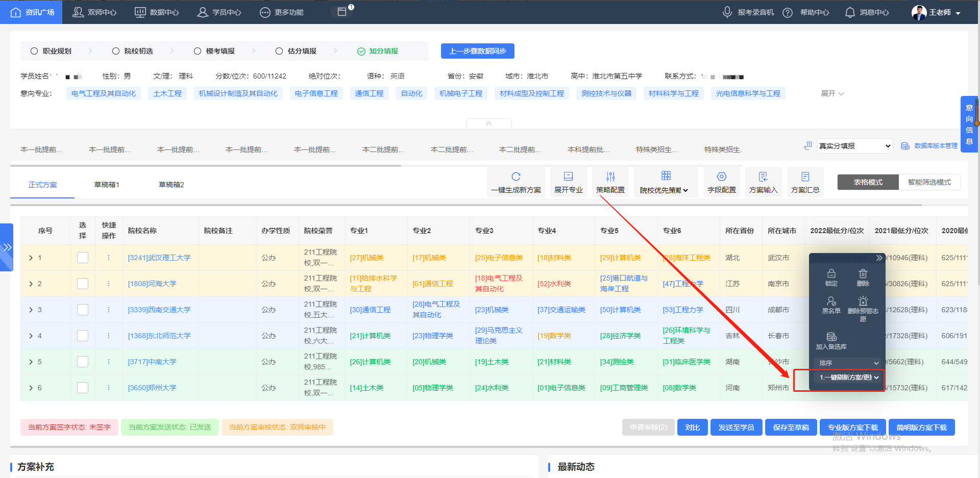Open the 双师中心 menu
Viewport: 980px width, 478px height.
[94, 11]
